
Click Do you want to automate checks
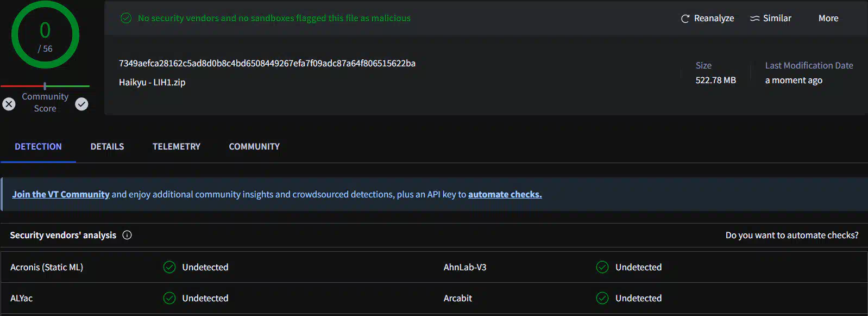click(x=791, y=235)
